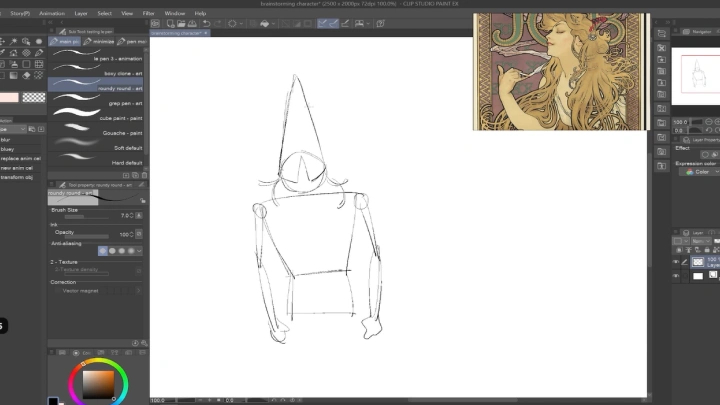Toggle visibility of the top layer
The width and height of the screenshot is (720, 405).
pyautogui.click(x=675, y=262)
